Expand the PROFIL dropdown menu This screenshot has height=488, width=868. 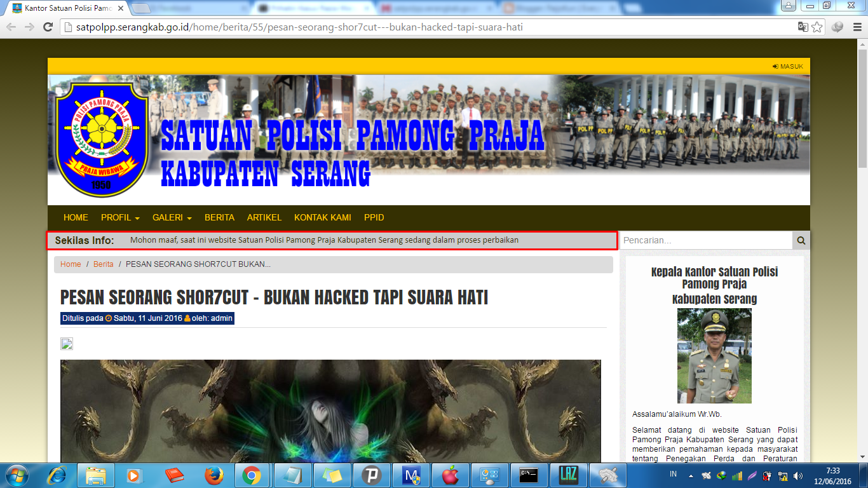click(120, 217)
